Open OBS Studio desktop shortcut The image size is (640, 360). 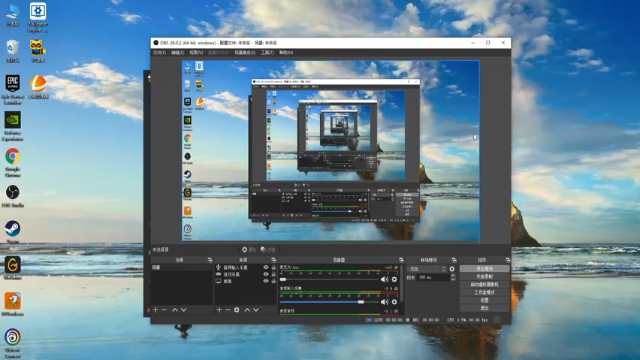(13, 196)
